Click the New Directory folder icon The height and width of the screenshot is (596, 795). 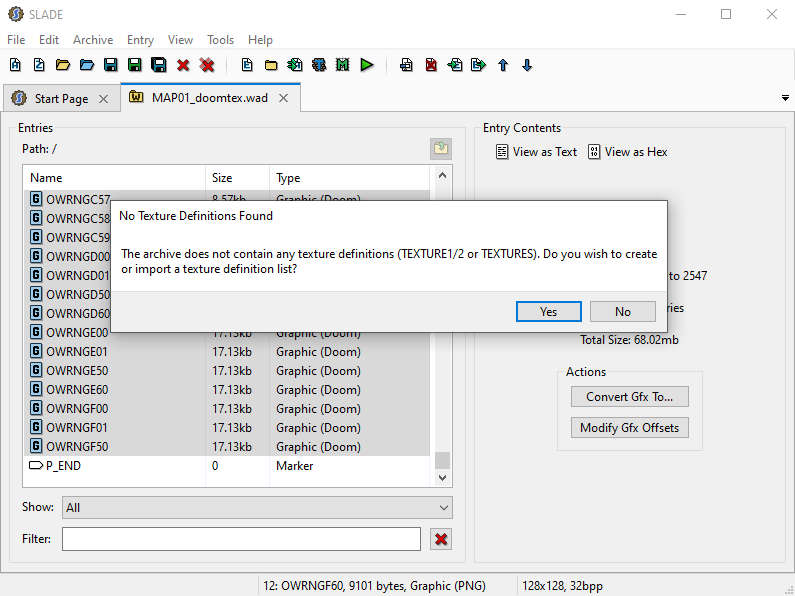pos(271,65)
